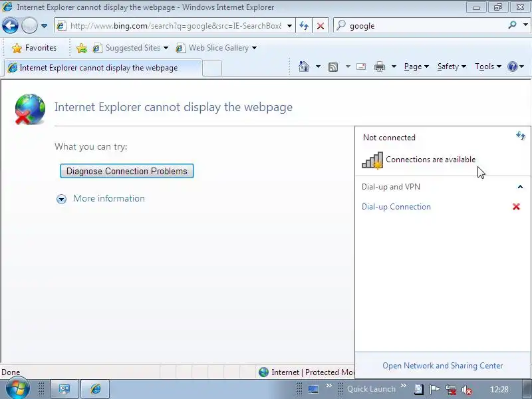This screenshot has width=532, height=399.
Task: Click the More information link text
Action: pyautogui.click(x=109, y=198)
